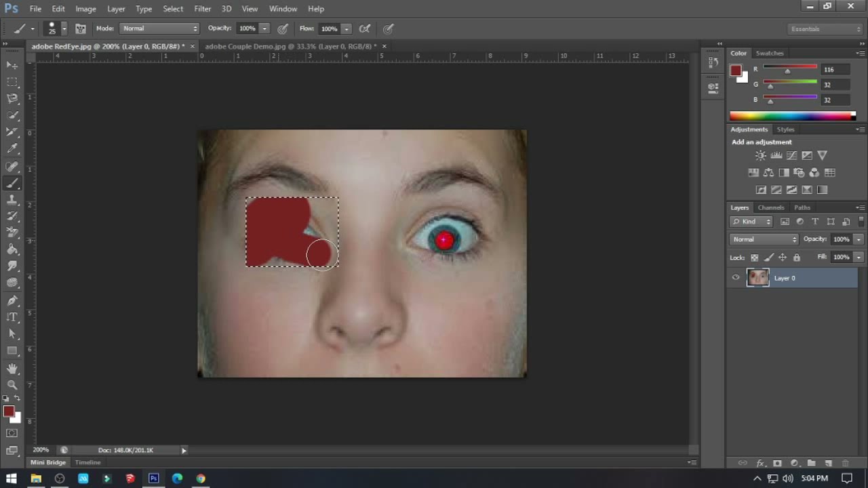Click the foreground color swatch in toolbox
The height and width of the screenshot is (488, 868).
pyautogui.click(x=8, y=411)
